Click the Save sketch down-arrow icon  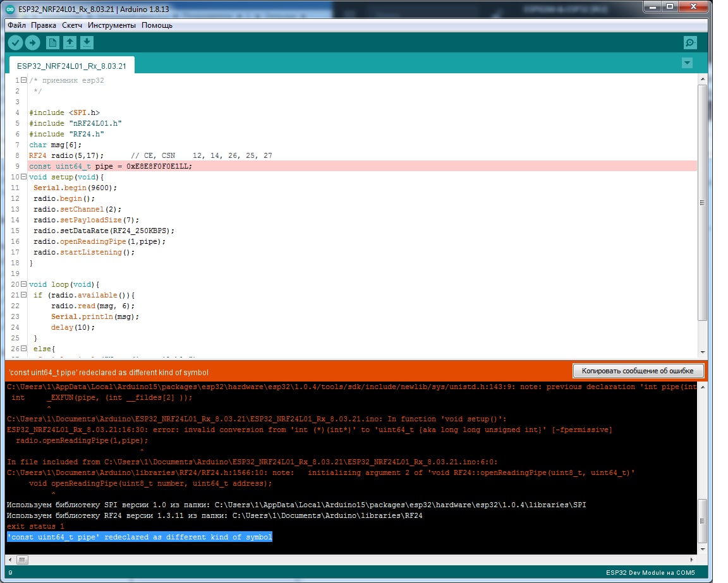[x=87, y=43]
